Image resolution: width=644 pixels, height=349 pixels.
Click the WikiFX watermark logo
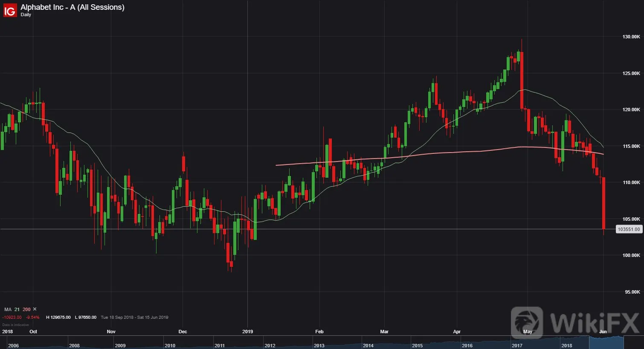[576, 323]
